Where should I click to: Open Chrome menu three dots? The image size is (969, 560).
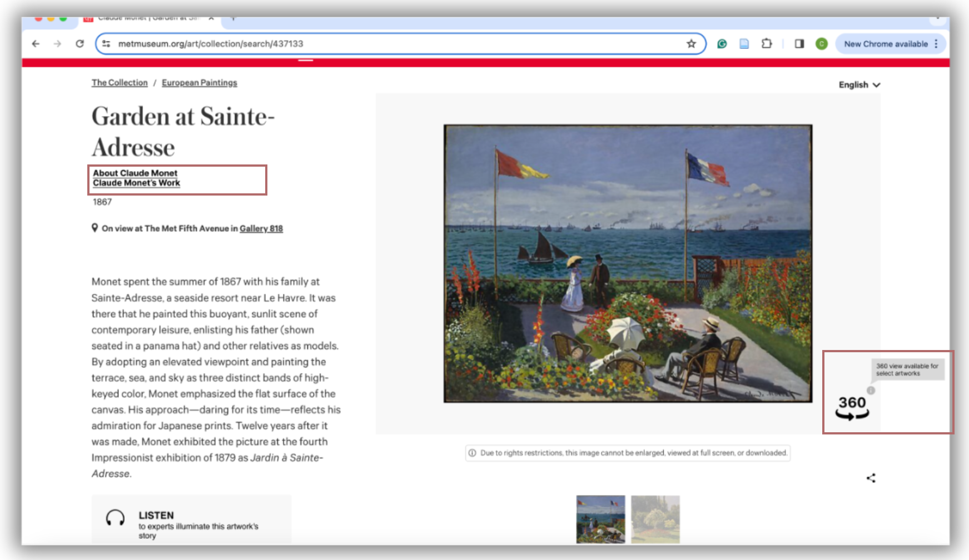point(936,43)
